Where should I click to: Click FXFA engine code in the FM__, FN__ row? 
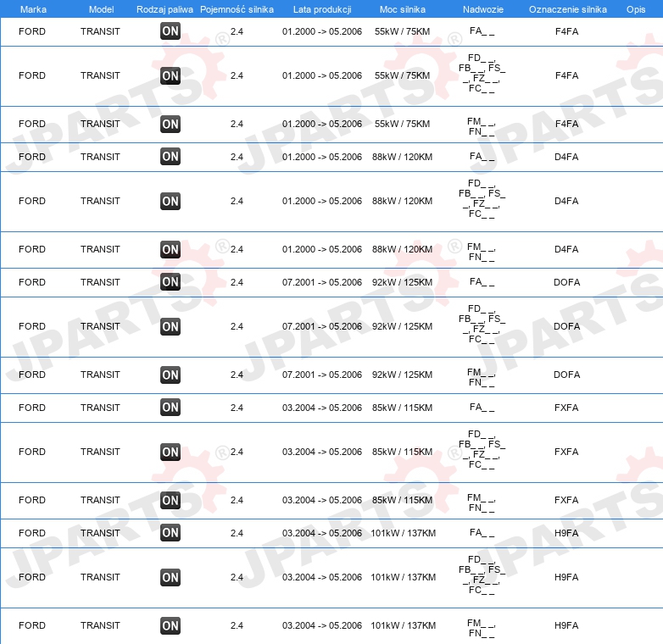click(x=566, y=500)
